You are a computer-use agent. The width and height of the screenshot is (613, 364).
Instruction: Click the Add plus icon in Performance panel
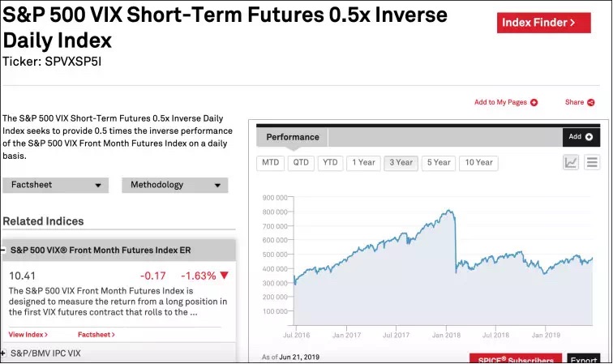(589, 137)
